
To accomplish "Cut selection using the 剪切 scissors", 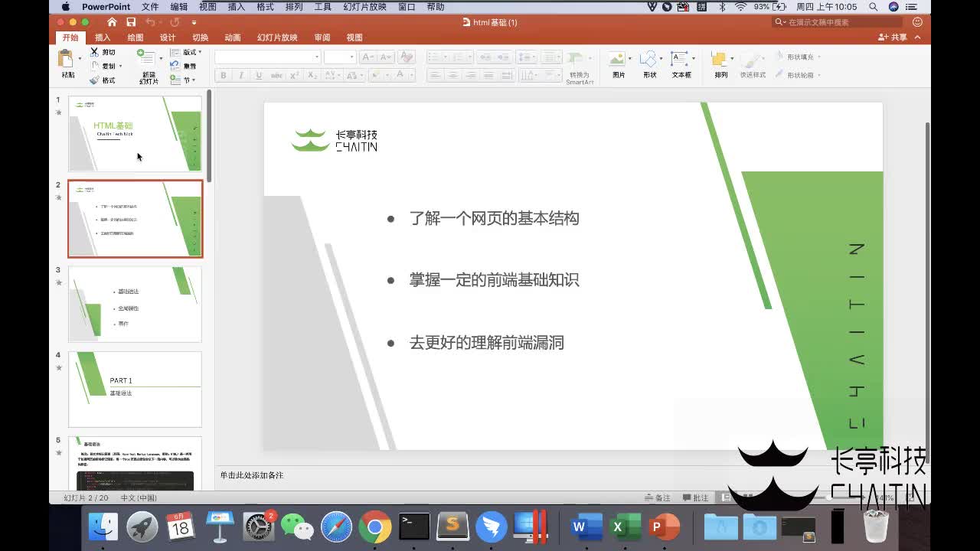I will click(103, 52).
